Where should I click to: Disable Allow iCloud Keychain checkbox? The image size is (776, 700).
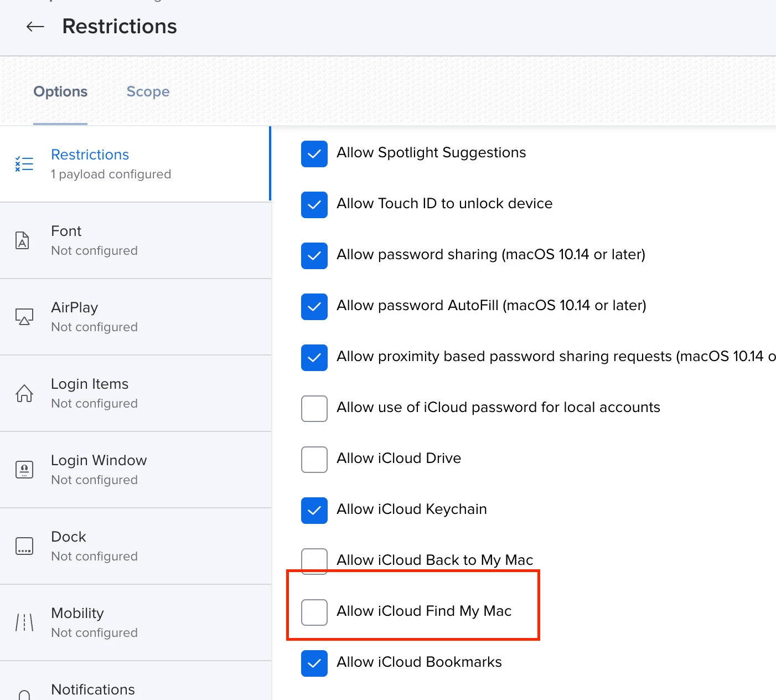314,510
